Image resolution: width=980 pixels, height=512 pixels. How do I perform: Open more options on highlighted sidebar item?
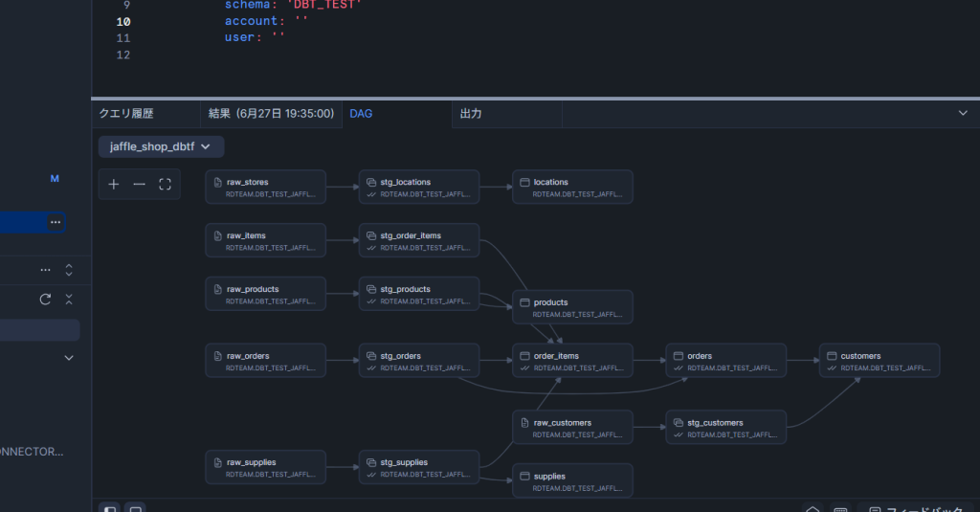tap(56, 222)
